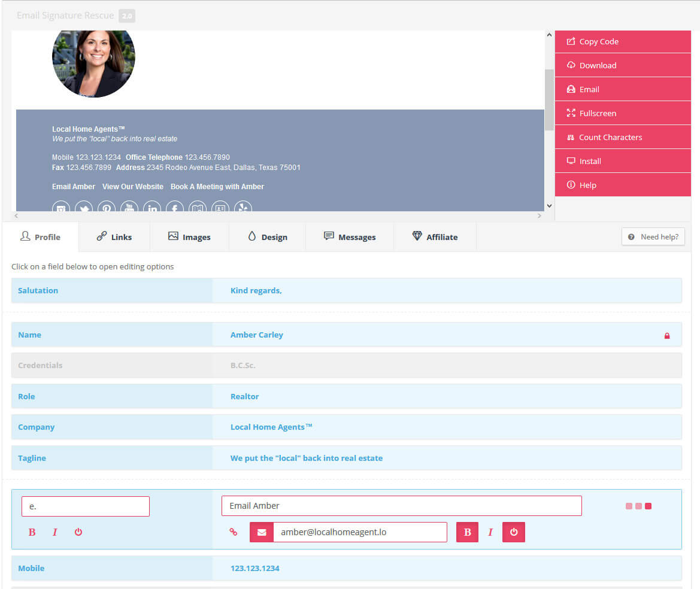Open editing options for the Mobile field
This screenshot has height=589, width=700.
pyautogui.click(x=111, y=568)
